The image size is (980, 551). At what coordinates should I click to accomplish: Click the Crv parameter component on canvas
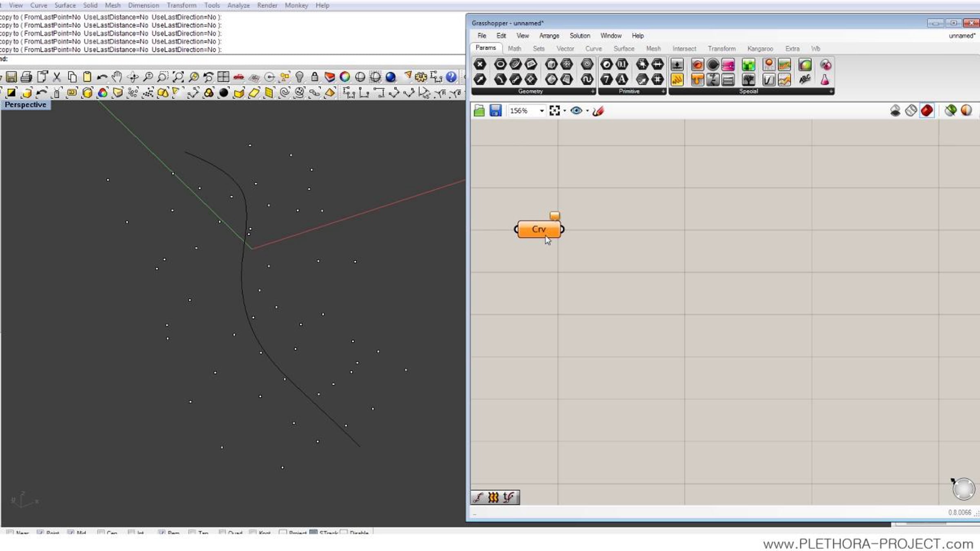539,229
